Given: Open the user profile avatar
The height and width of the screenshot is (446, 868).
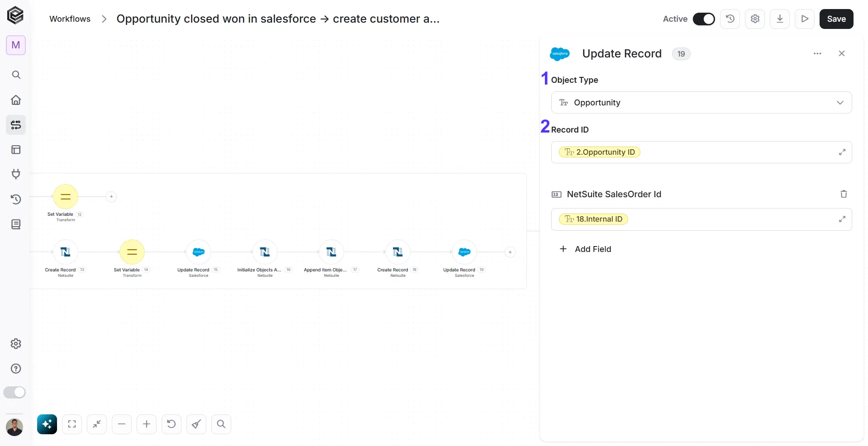Looking at the screenshot, I should pos(14,427).
